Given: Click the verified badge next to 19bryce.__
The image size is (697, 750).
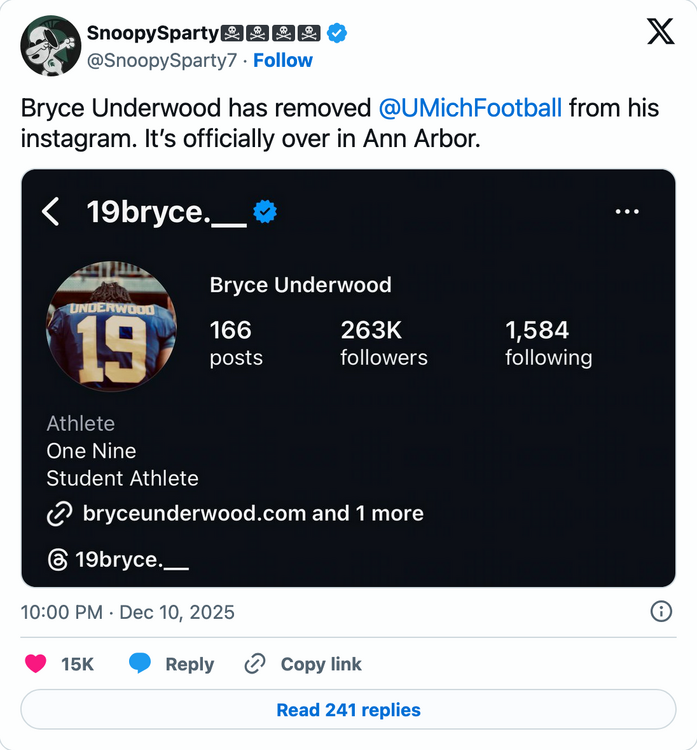Looking at the screenshot, I should [265, 212].
